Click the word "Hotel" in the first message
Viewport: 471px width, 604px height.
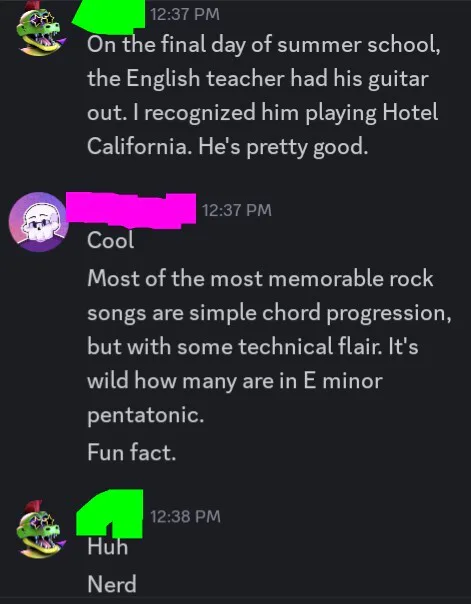[x=410, y=112]
